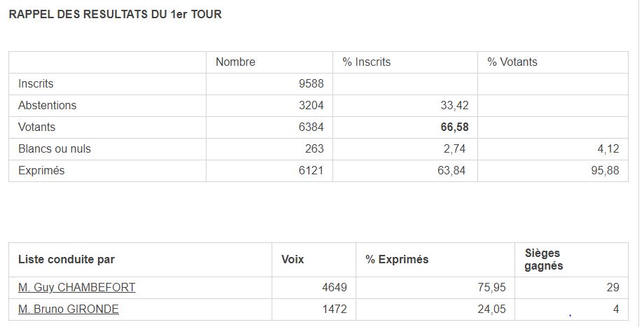
Task: Click the 4649 votes cell
Action: [x=334, y=287]
